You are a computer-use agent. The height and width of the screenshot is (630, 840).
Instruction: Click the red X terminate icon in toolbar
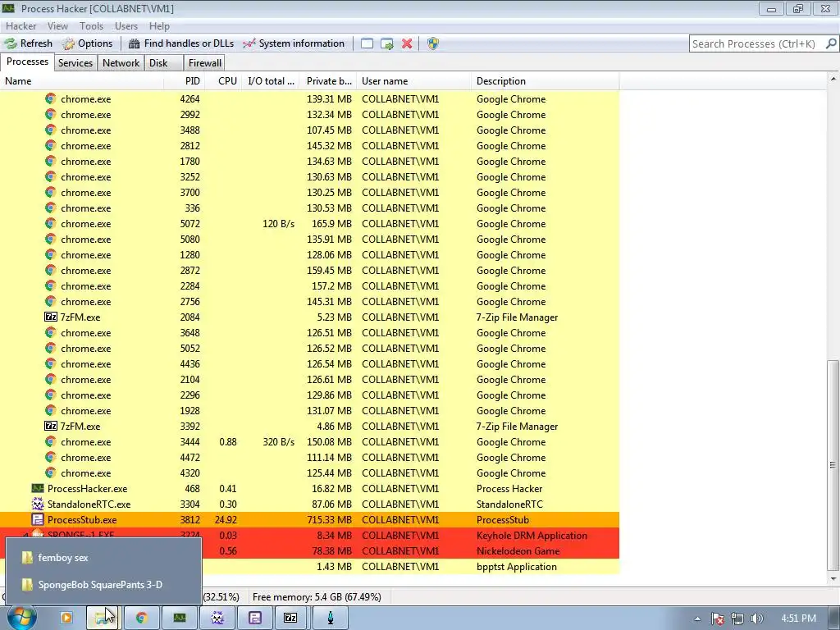tap(407, 43)
